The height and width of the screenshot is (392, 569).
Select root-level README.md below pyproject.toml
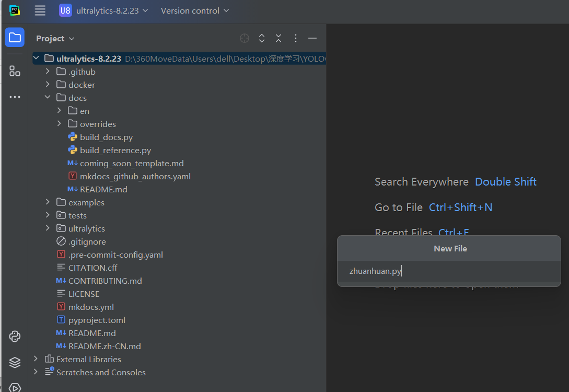pos(92,333)
